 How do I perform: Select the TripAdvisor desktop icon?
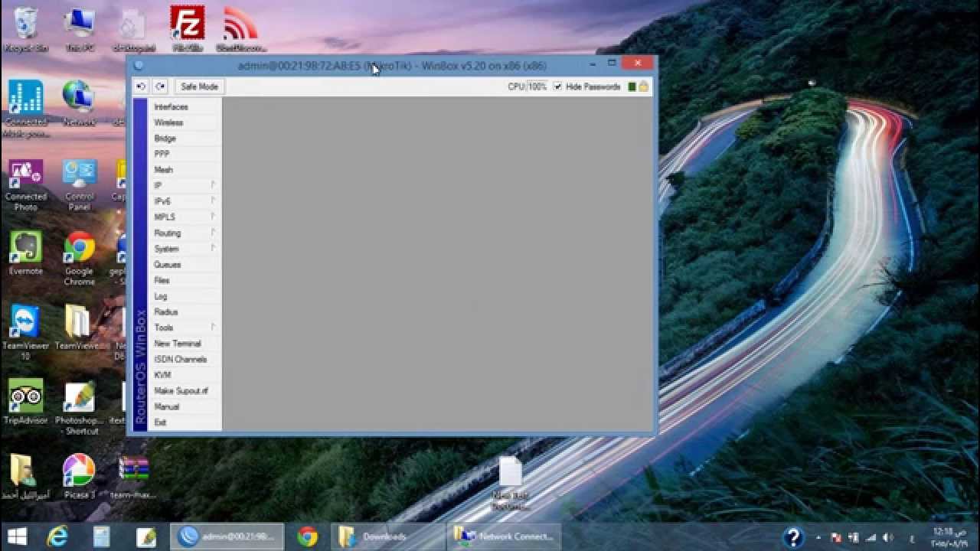[25, 402]
